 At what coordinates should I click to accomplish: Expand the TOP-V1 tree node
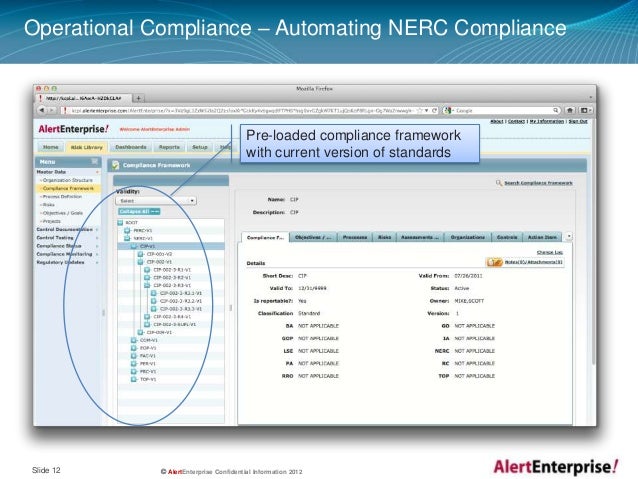pyautogui.click(x=133, y=379)
